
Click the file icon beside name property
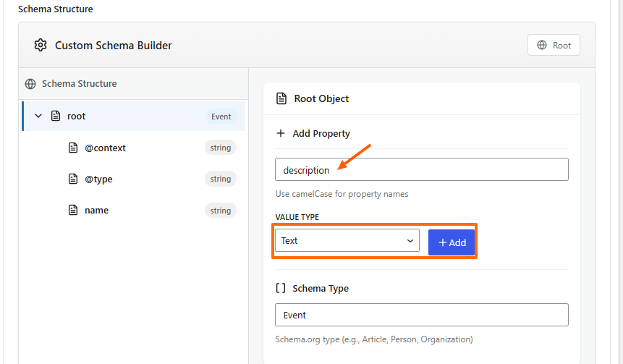(x=72, y=211)
